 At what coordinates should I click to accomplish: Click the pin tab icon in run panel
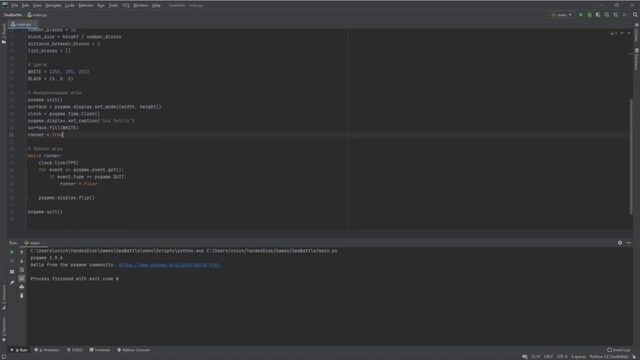[12, 282]
